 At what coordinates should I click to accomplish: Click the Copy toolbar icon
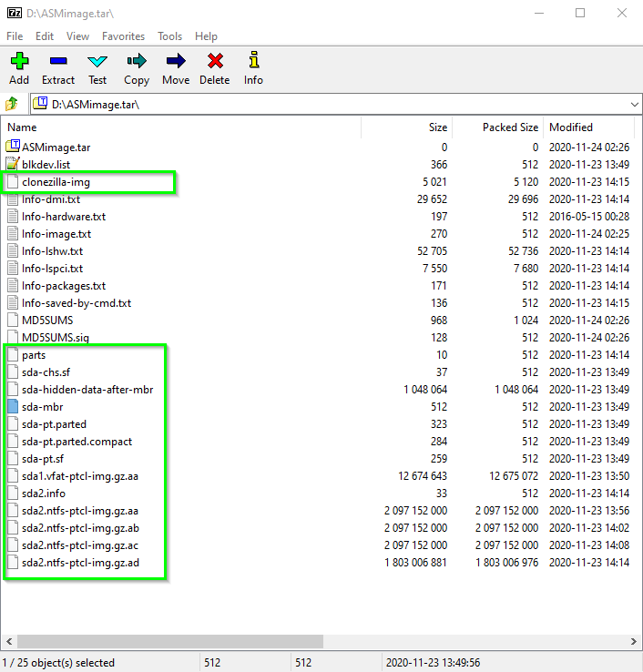[x=137, y=61]
